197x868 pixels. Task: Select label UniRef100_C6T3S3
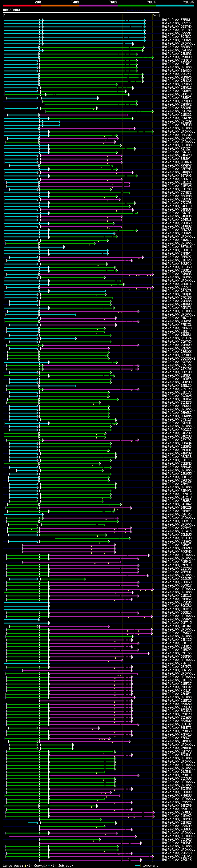tap(177, 267)
